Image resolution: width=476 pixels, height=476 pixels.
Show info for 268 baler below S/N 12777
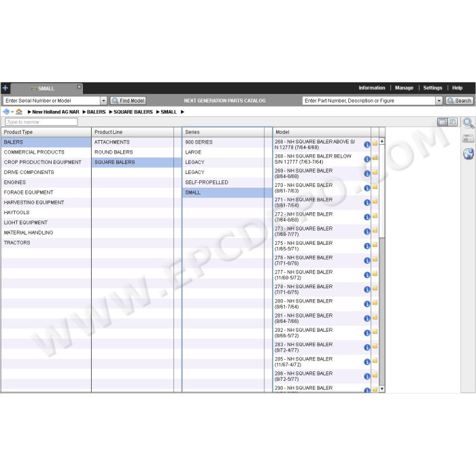tap(367, 158)
